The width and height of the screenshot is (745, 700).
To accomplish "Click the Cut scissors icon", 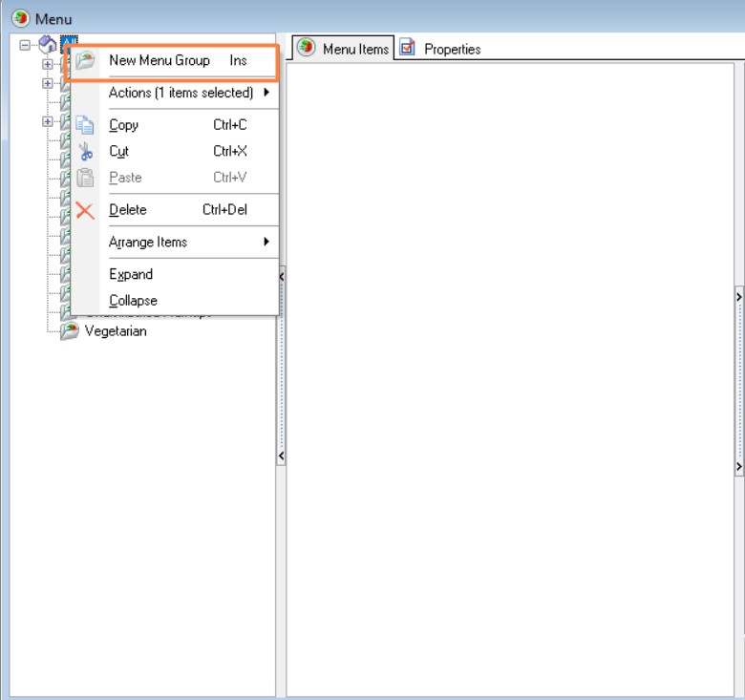I will pos(86,151).
